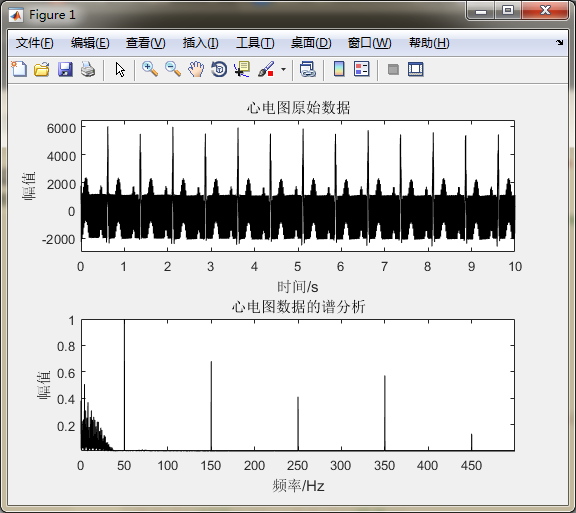Click the Link Plot icon

click(x=307, y=69)
